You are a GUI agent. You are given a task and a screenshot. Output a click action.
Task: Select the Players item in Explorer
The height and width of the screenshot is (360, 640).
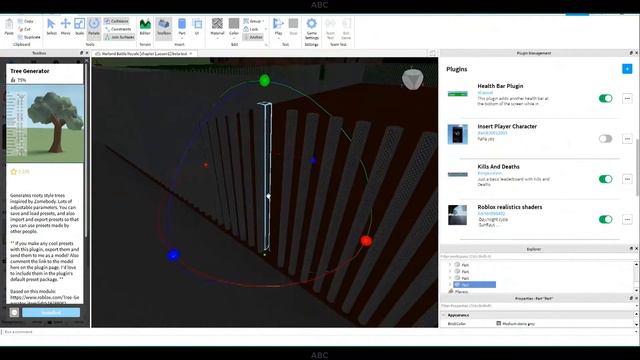(459, 291)
